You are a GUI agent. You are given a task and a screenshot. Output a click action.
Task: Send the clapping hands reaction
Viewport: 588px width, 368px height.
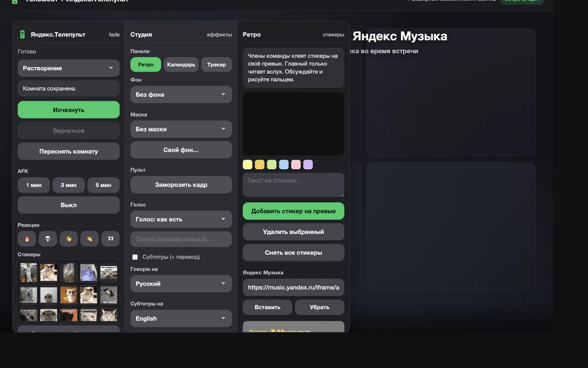(x=90, y=239)
